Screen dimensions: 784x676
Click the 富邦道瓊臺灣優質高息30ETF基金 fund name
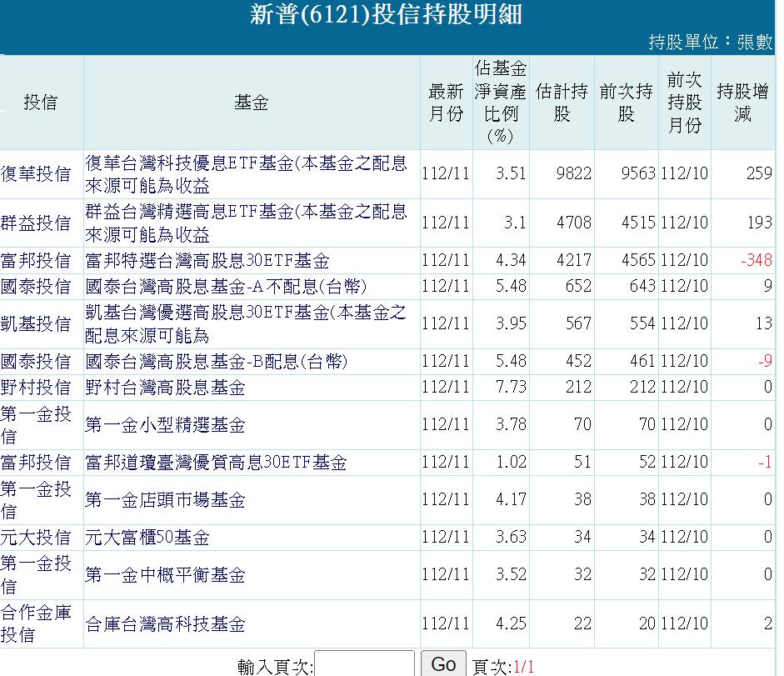216,463
